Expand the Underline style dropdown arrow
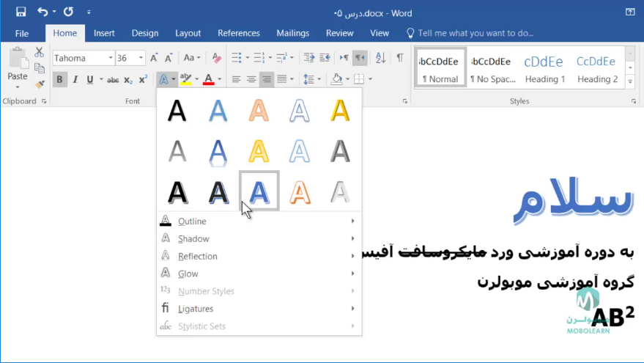 pos(101,79)
